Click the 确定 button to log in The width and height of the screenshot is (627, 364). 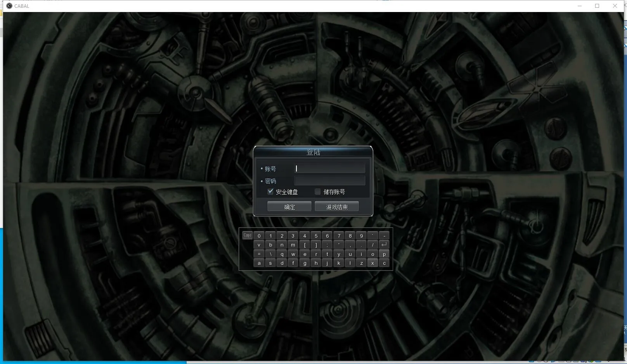tap(289, 207)
